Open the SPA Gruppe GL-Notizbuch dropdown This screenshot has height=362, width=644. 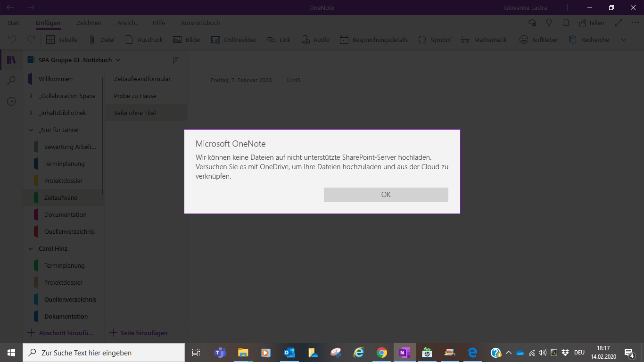pyautogui.click(x=74, y=60)
